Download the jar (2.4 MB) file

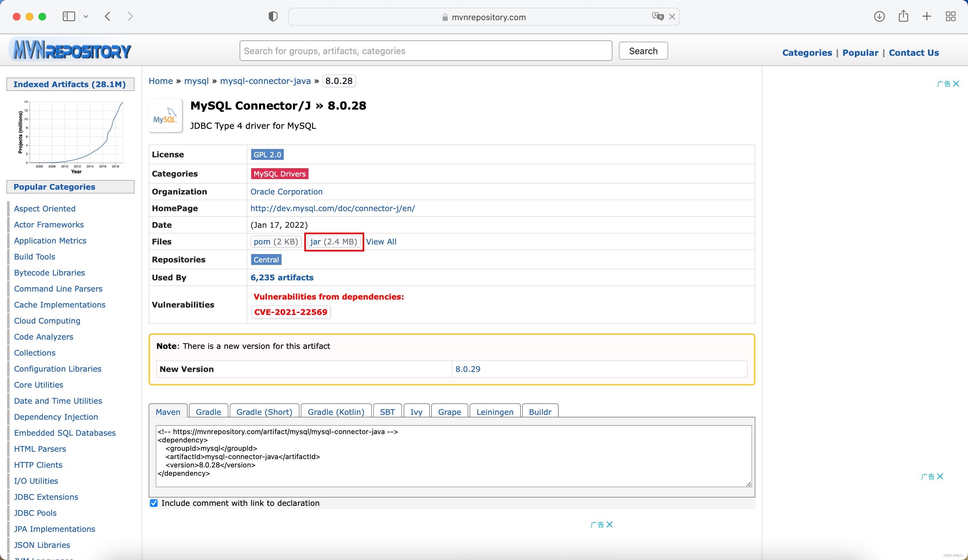[x=333, y=242]
